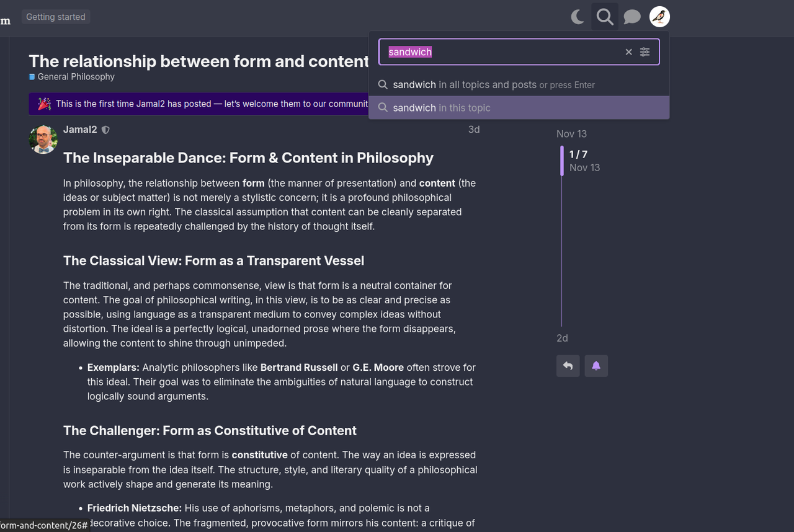
Task: Click the moderator shield beside Jamal2
Action: 105,130
